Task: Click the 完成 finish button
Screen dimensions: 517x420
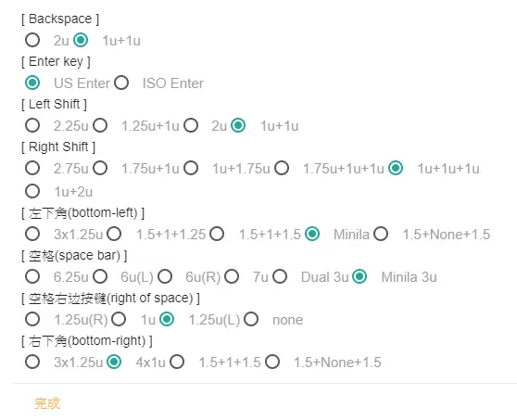Action: [x=47, y=403]
